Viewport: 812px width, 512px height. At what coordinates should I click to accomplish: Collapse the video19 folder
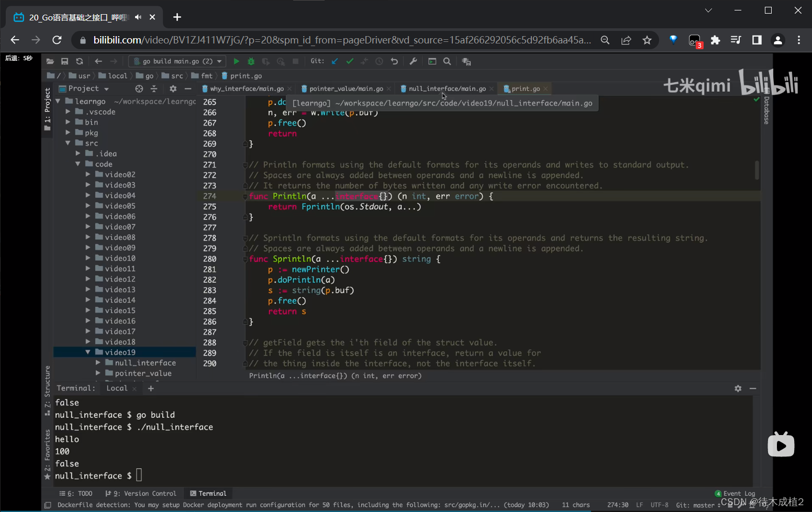pos(88,352)
